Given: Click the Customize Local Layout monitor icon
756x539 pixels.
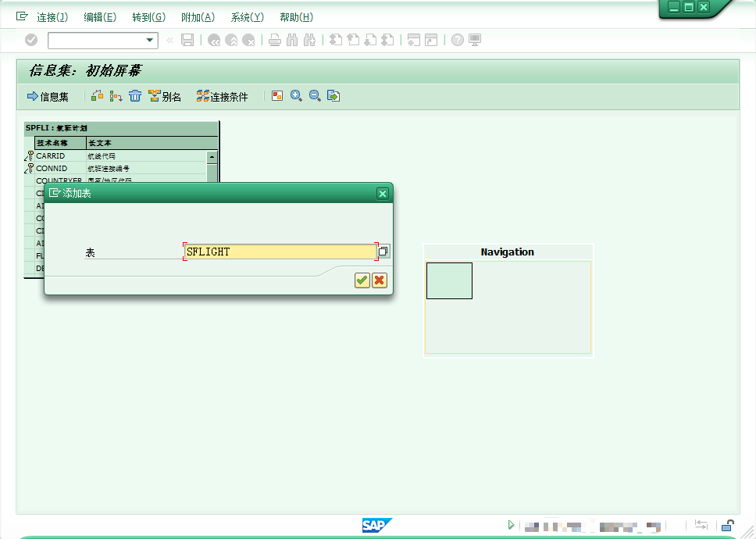Looking at the screenshot, I should click(475, 40).
